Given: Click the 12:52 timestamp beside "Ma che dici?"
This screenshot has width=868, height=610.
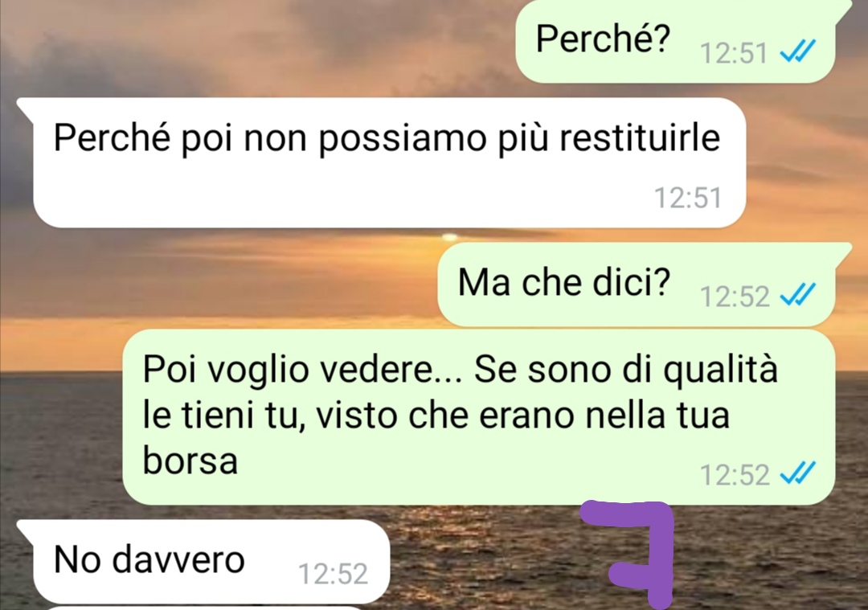Looking at the screenshot, I should coord(735,296).
